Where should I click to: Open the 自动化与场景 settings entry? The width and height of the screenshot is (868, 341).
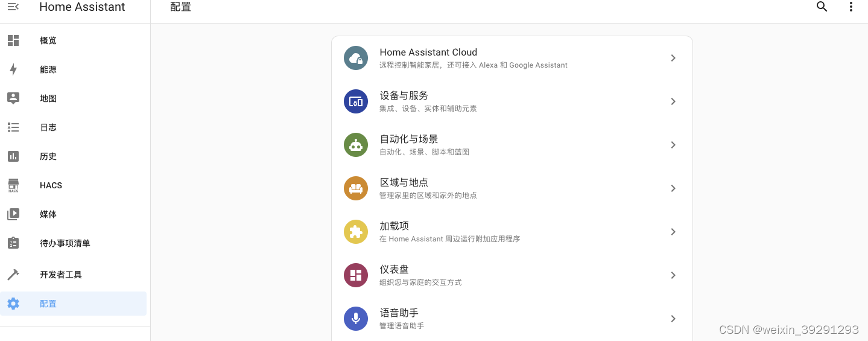(512, 145)
